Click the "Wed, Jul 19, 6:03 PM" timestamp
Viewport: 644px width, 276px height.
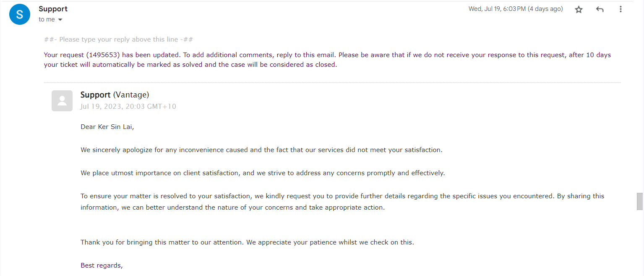tap(515, 9)
